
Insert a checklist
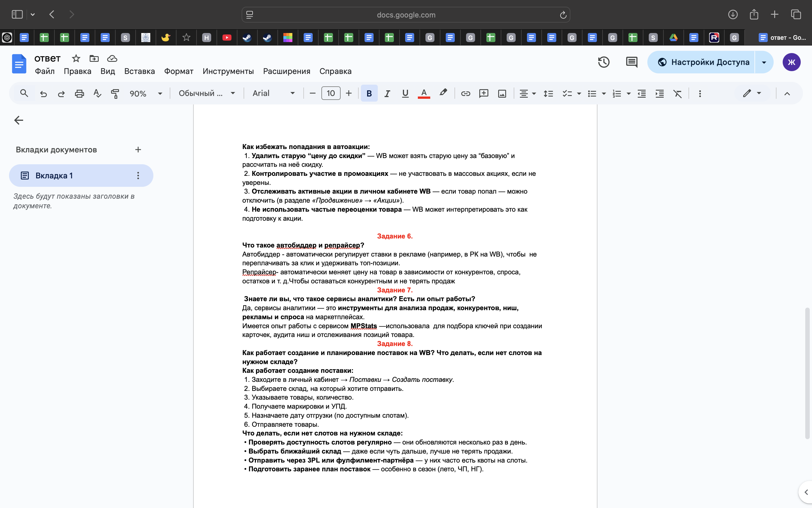pos(567,93)
